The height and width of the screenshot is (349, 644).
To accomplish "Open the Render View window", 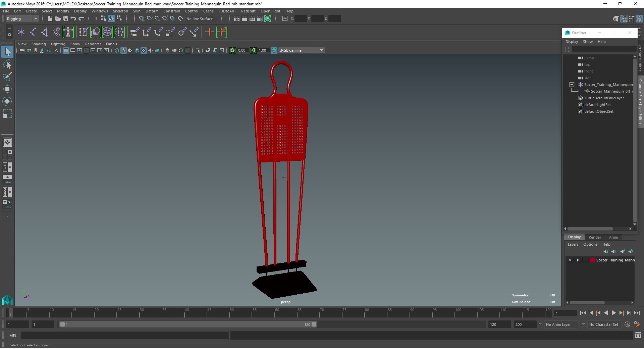I will point(237,19).
